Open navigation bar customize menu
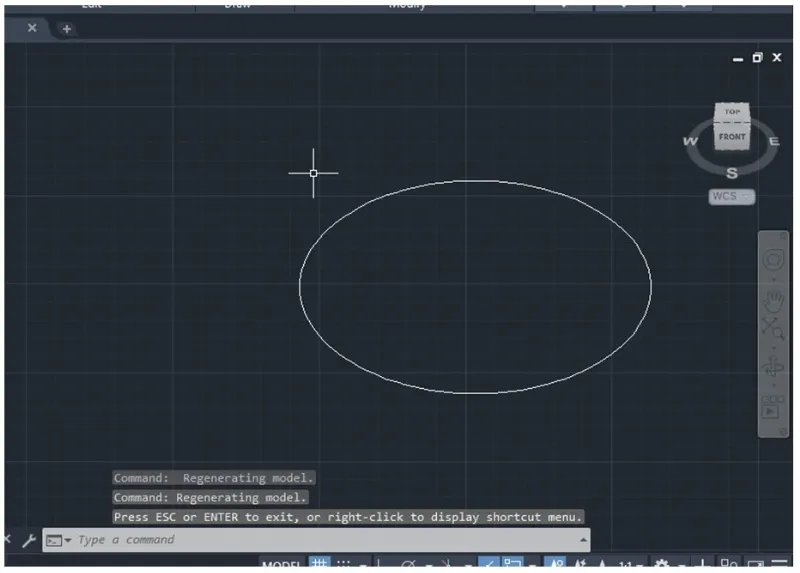 (x=783, y=432)
